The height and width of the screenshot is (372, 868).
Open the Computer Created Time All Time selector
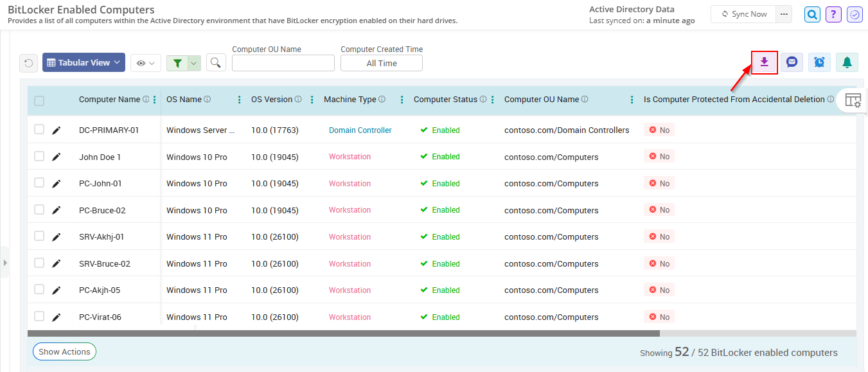coord(381,62)
